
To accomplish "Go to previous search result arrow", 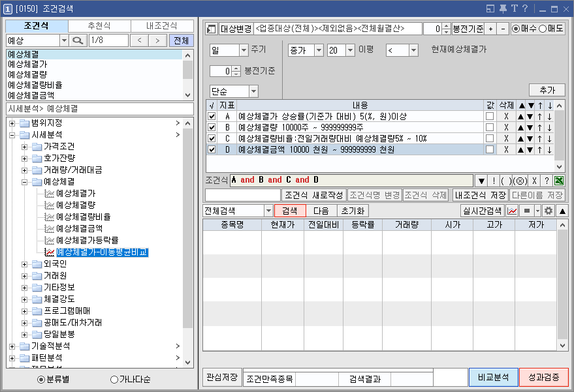I will tap(139, 40).
